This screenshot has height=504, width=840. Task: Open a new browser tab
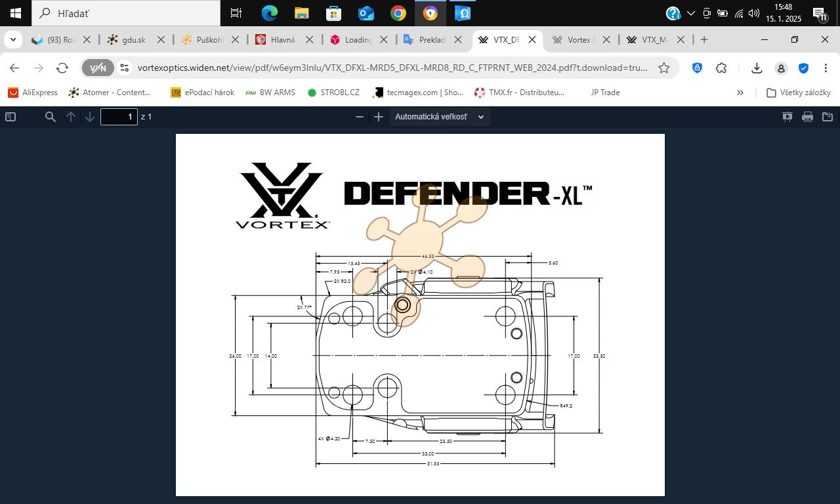(704, 39)
